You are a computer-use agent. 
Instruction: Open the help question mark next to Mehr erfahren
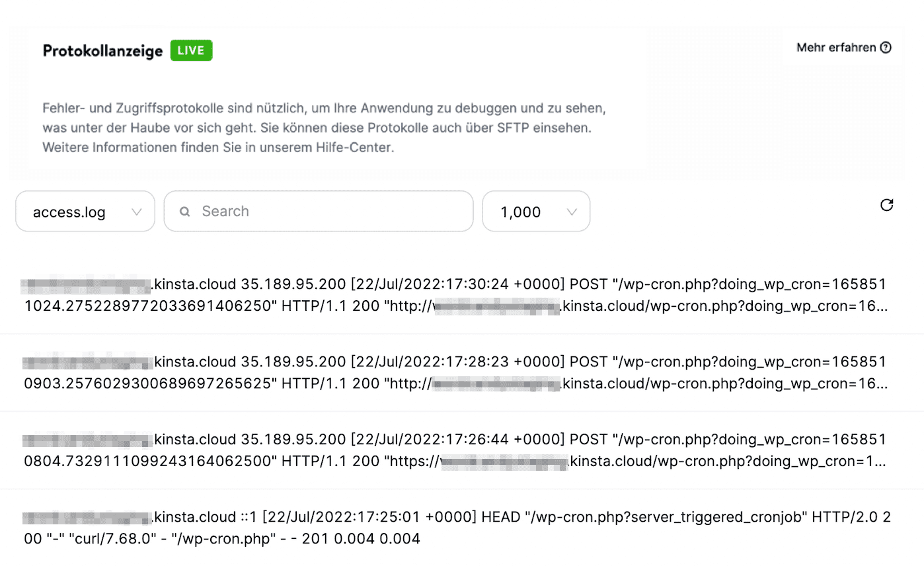coord(886,47)
